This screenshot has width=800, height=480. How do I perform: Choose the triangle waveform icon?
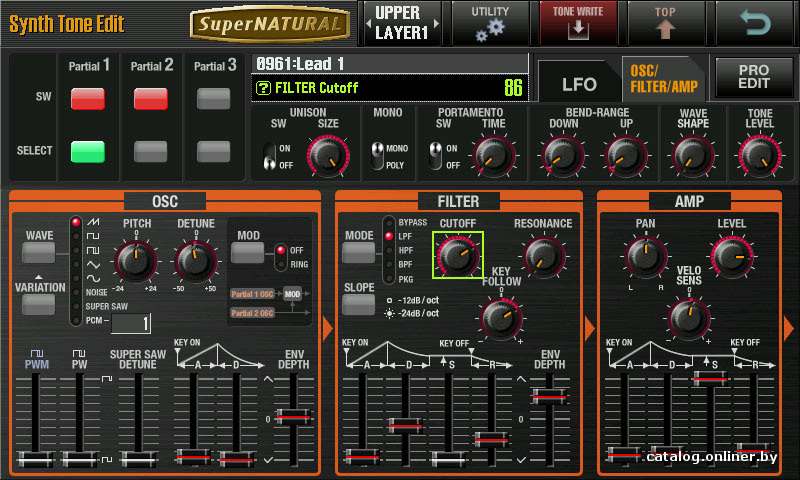[93, 264]
